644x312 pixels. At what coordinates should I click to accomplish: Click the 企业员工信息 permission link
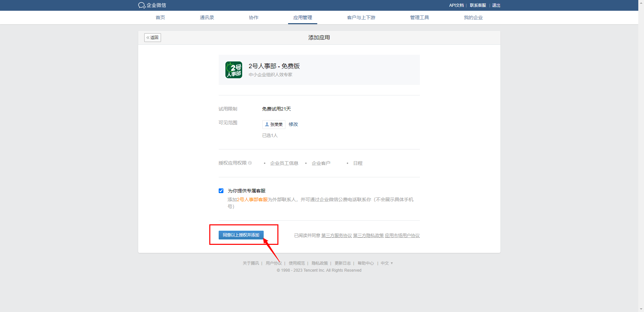click(284, 163)
